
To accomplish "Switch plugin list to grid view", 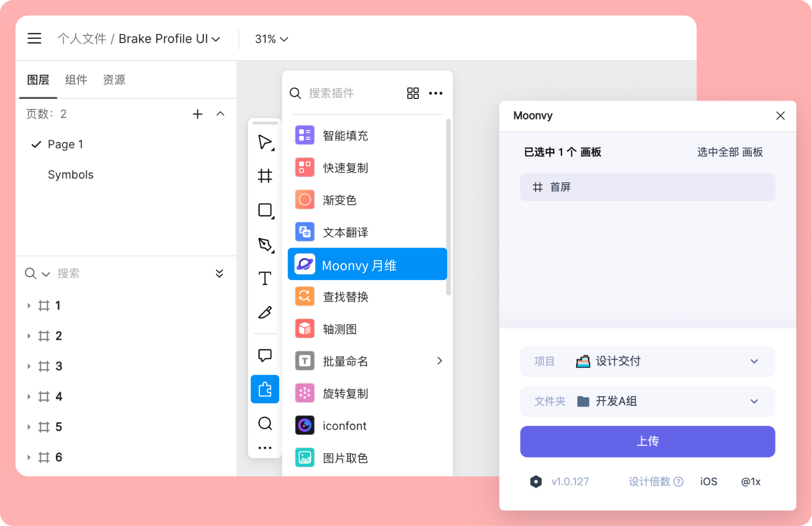I will (413, 93).
